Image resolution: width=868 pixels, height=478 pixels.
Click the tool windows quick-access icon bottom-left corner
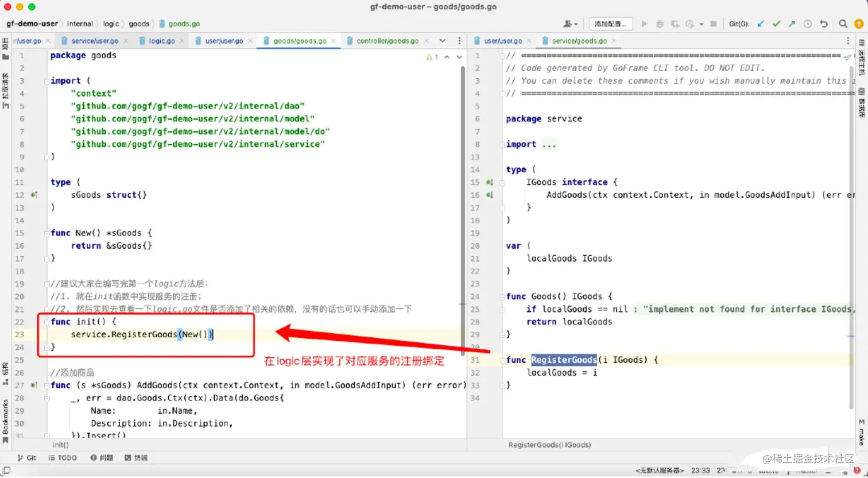pos(6,471)
